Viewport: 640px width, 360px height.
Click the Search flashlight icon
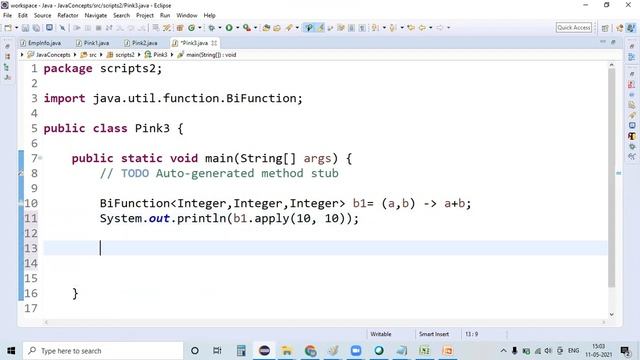tap(289, 28)
